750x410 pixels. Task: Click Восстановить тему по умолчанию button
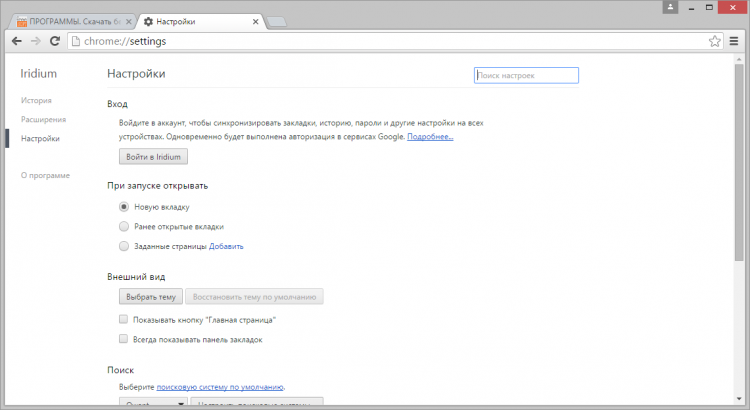[254, 297]
